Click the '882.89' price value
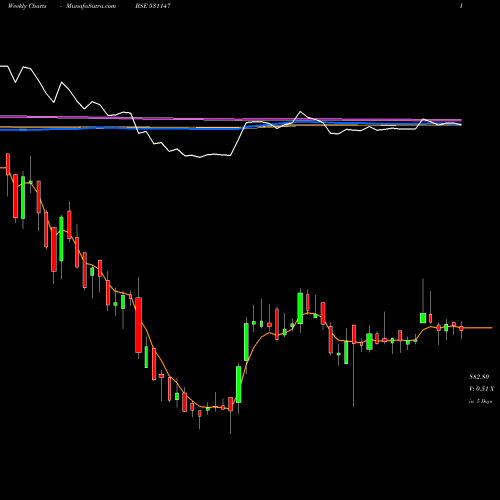Image resolution: width=500 pixels, height=500 pixels. 479,377
